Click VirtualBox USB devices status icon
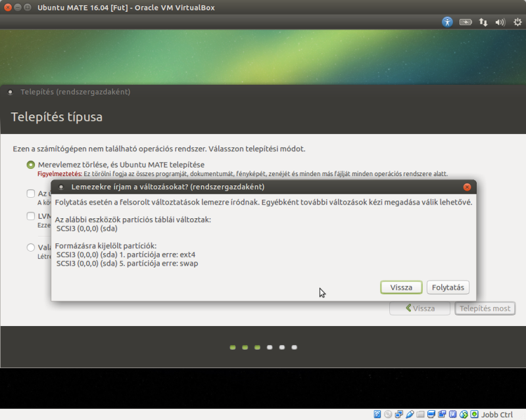The width and height of the screenshot is (526, 420). [410, 414]
